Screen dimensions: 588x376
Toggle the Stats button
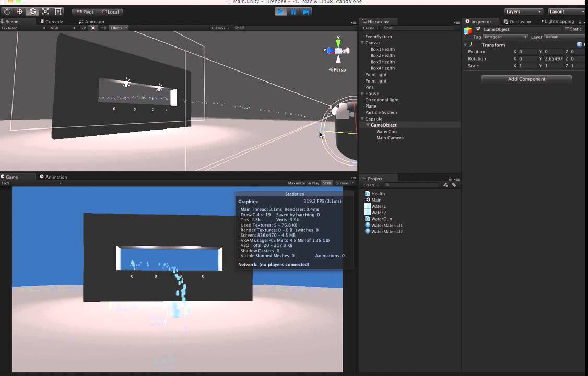(x=327, y=183)
